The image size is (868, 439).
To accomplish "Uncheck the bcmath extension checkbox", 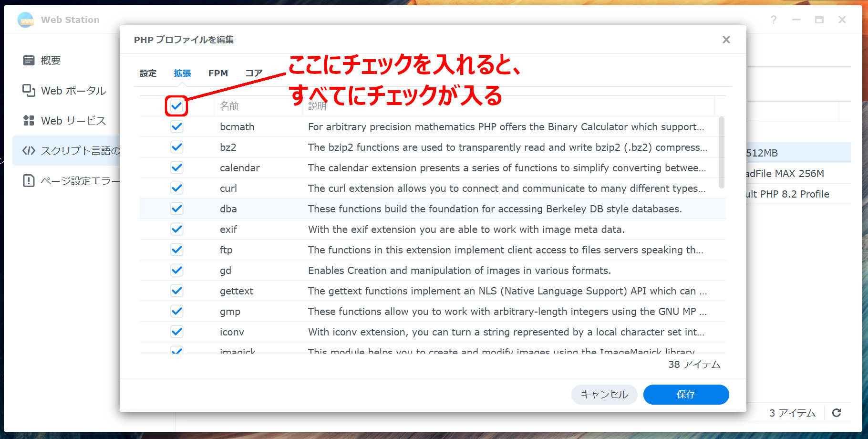I will 176,127.
